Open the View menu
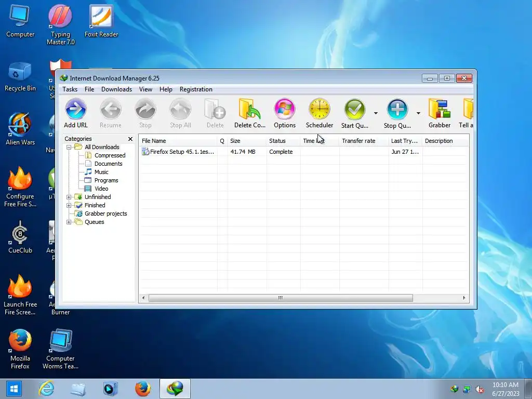The height and width of the screenshot is (399, 532). coord(145,89)
